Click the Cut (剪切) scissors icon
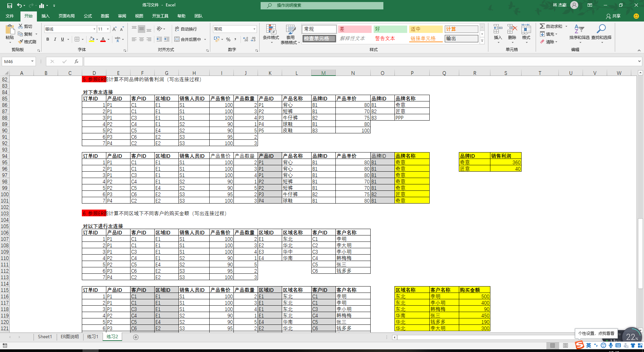 click(20, 26)
